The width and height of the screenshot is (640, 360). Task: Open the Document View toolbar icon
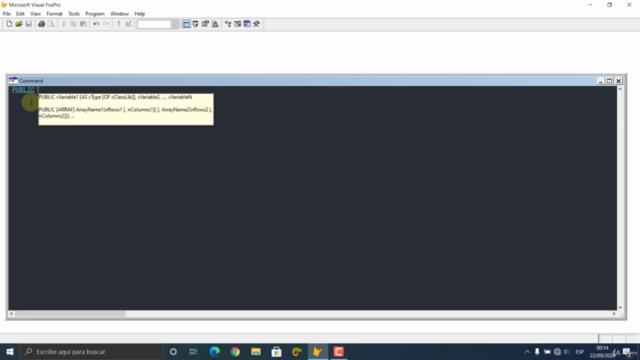point(215,24)
